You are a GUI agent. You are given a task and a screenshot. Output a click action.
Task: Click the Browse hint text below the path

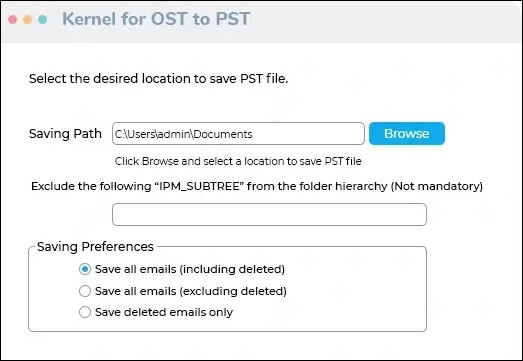[x=238, y=161]
